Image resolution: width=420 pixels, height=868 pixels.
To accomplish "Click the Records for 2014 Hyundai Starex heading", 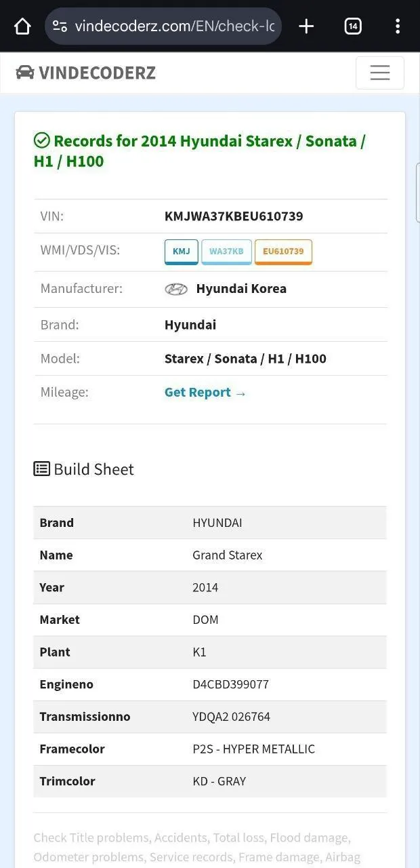I will coord(200,151).
